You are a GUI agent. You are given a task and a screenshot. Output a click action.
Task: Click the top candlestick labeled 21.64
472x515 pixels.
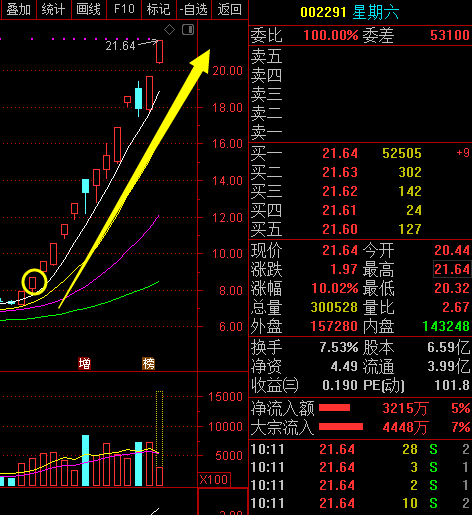coord(160,52)
